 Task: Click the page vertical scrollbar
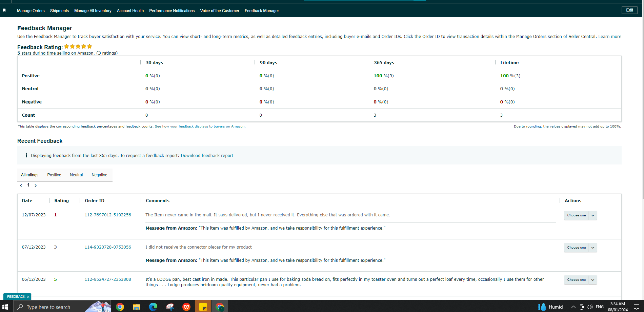coord(643,109)
